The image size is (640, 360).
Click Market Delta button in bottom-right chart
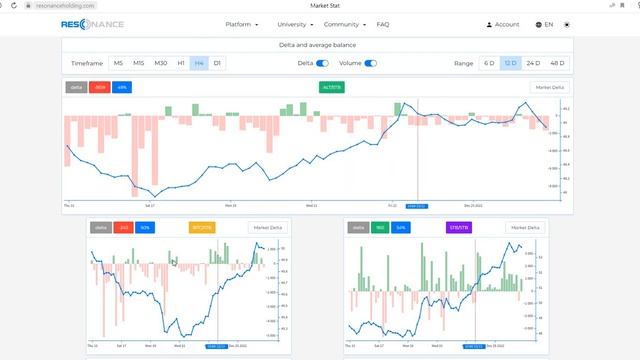(x=525, y=228)
